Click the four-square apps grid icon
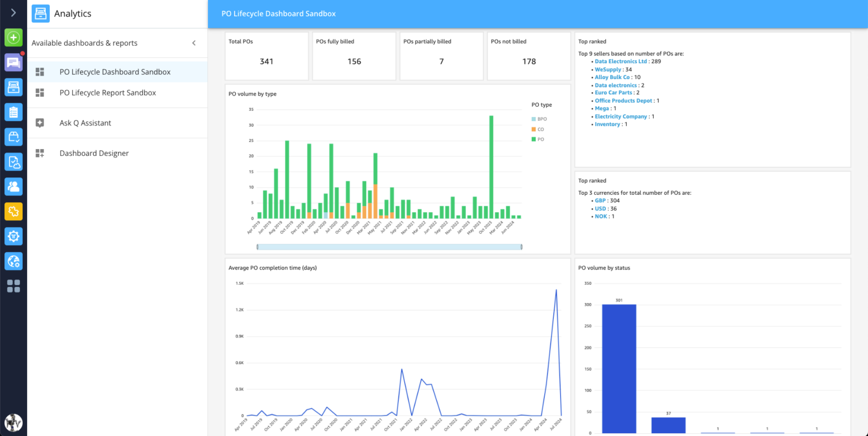Image resolution: width=868 pixels, height=436 pixels. click(x=14, y=286)
